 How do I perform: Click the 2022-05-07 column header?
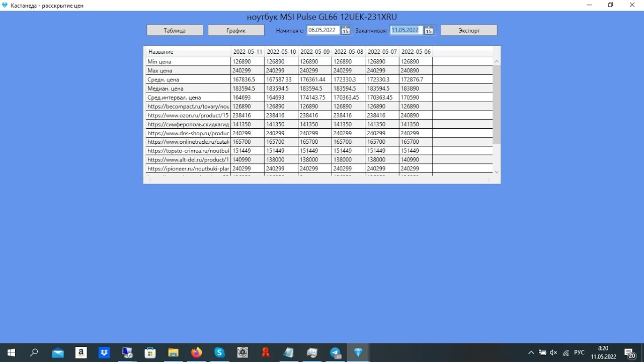tap(382, 52)
